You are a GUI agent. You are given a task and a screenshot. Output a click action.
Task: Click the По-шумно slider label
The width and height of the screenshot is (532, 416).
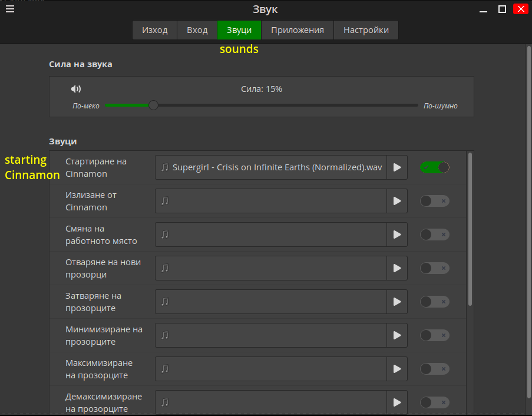pos(441,106)
